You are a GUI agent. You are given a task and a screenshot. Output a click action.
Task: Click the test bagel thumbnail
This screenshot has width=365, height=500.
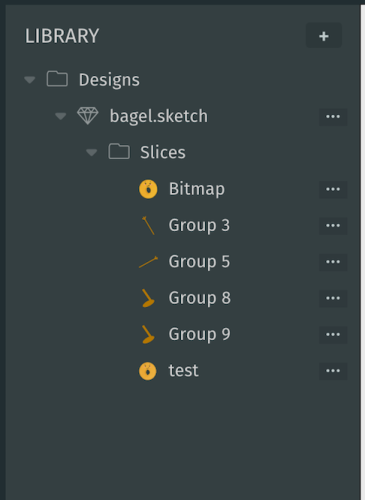coord(148,371)
